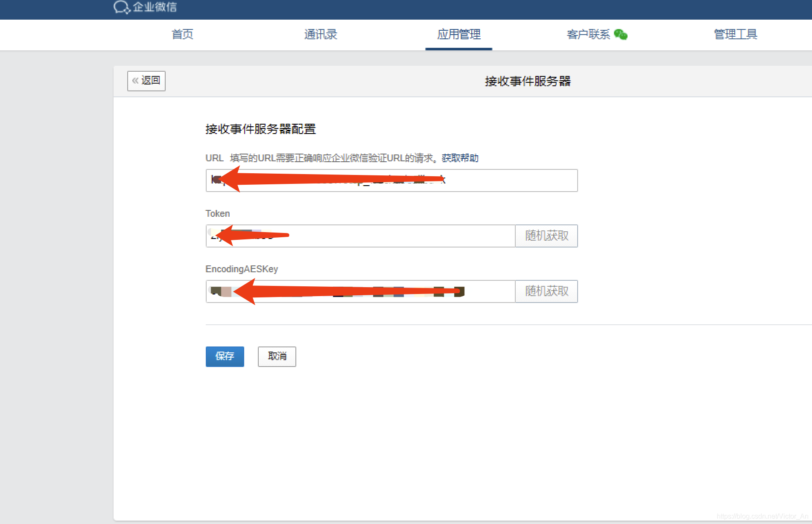The height and width of the screenshot is (524, 812).
Task: Focus the URL input field
Action: (391, 180)
